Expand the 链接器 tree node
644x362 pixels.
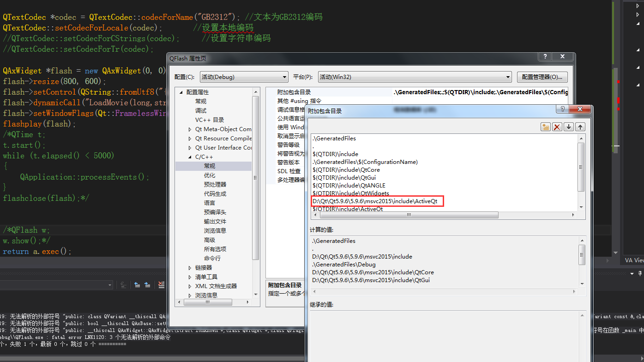pos(190,267)
